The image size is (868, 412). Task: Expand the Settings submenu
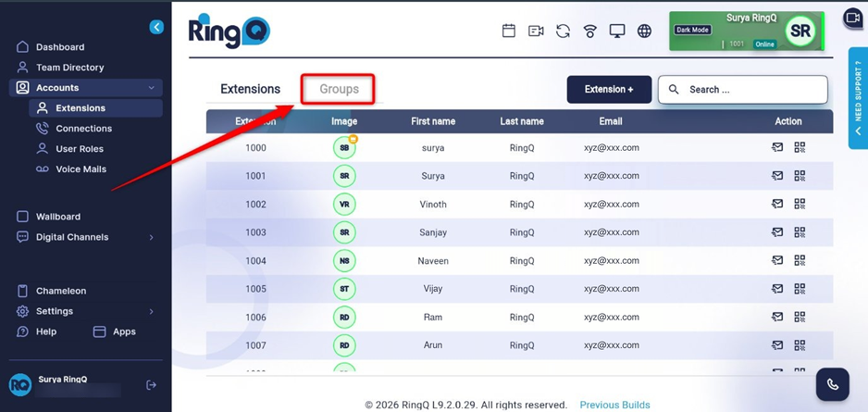pyautogui.click(x=151, y=312)
